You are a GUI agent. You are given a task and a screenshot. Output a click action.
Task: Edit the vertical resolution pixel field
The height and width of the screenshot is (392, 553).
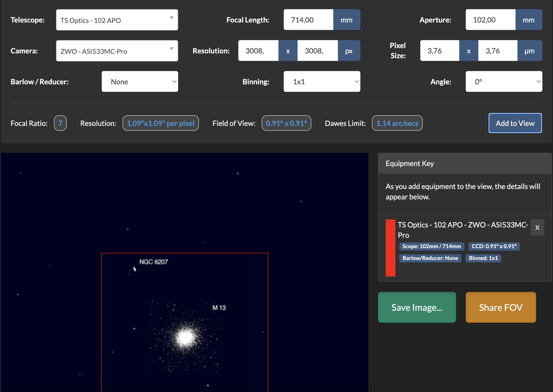[x=317, y=51]
